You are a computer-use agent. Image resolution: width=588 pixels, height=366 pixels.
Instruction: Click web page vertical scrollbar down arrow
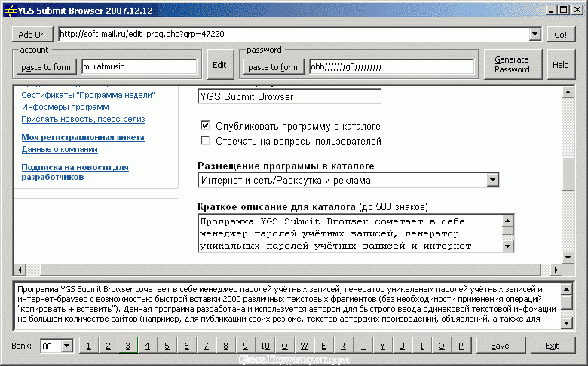tap(568, 258)
